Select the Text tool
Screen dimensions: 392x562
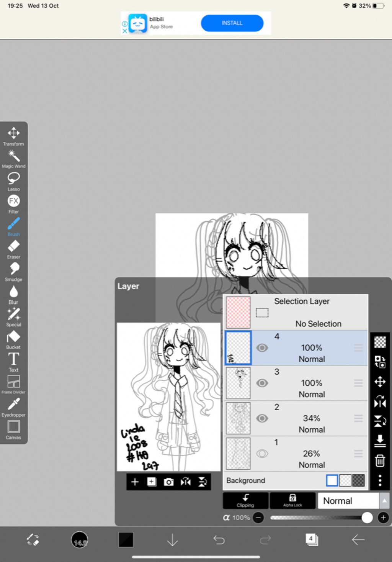coord(13,362)
